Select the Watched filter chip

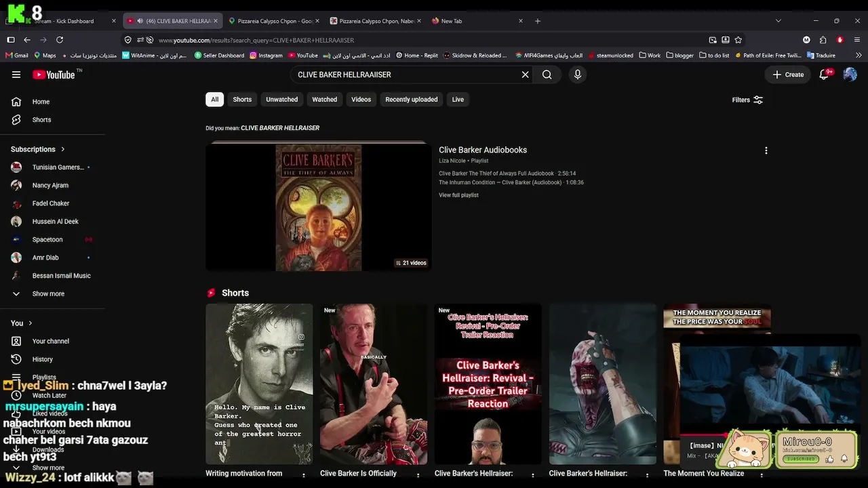(324, 100)
